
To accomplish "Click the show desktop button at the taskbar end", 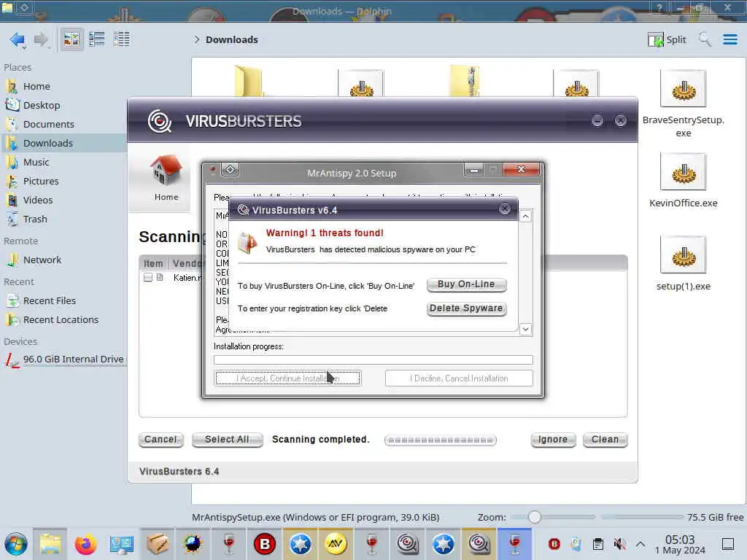I will coord(728,544).
